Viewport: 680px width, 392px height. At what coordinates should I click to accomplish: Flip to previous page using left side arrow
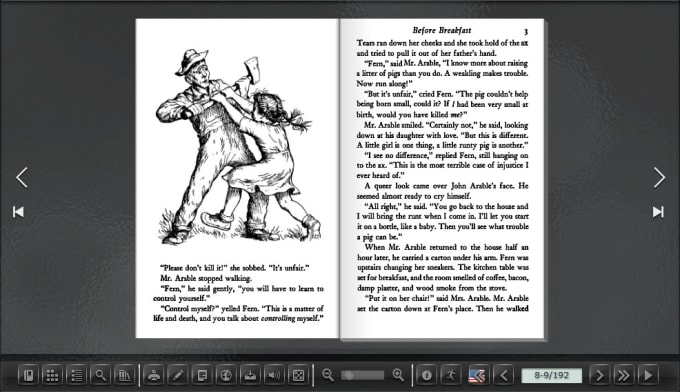click(22, 177)
